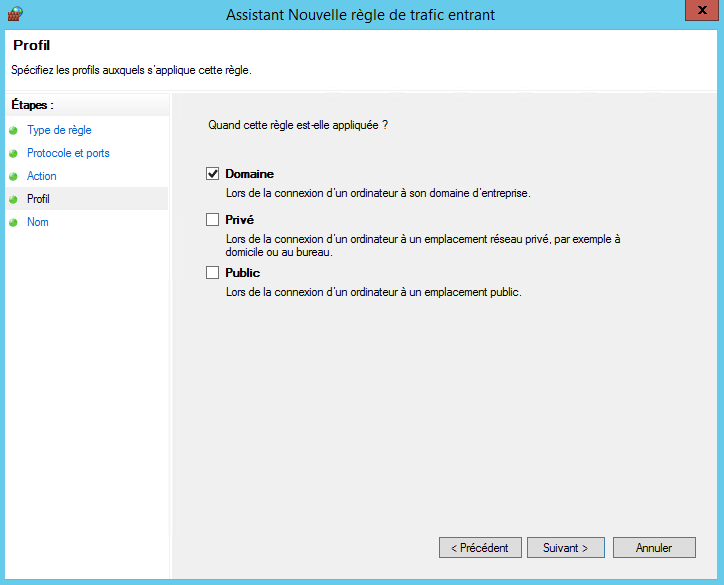Select the Profil step in the sidebar

coord(38,199)
